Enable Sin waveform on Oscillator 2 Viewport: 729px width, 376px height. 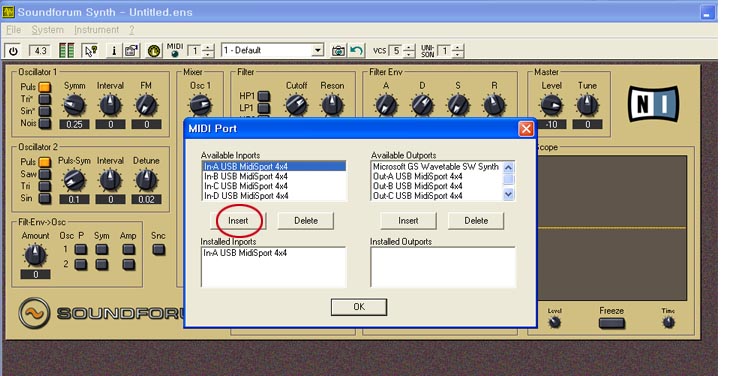(45, 198)
